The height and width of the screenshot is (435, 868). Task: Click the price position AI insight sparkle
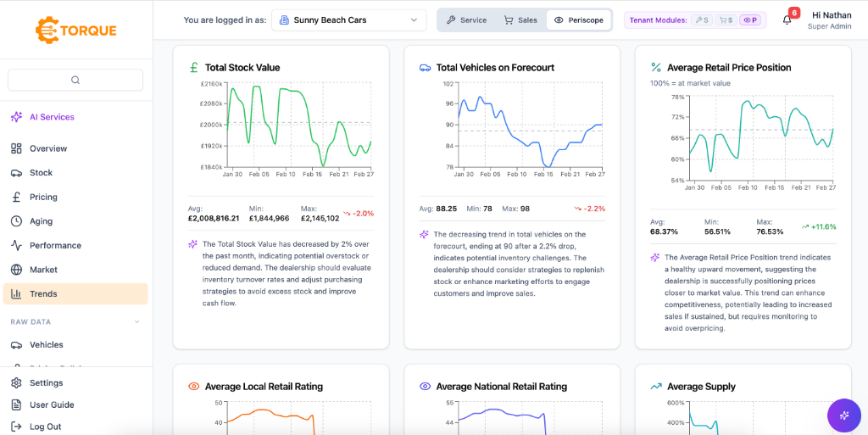point(655,257)
